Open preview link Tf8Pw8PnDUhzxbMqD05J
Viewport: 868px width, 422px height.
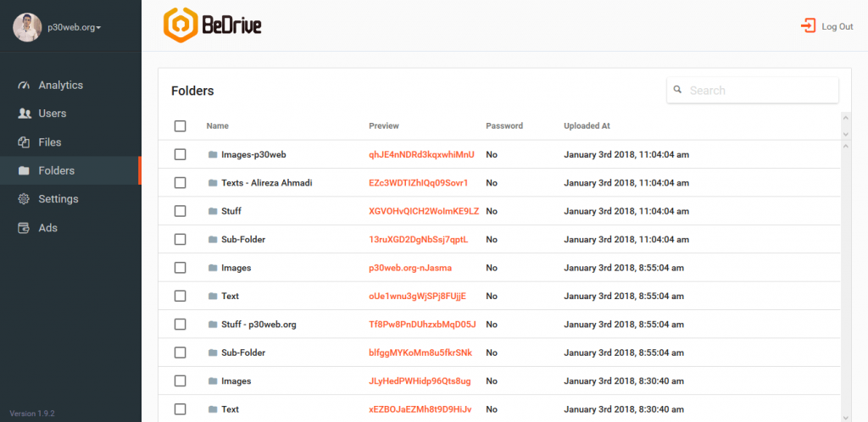tap(422, 324)
